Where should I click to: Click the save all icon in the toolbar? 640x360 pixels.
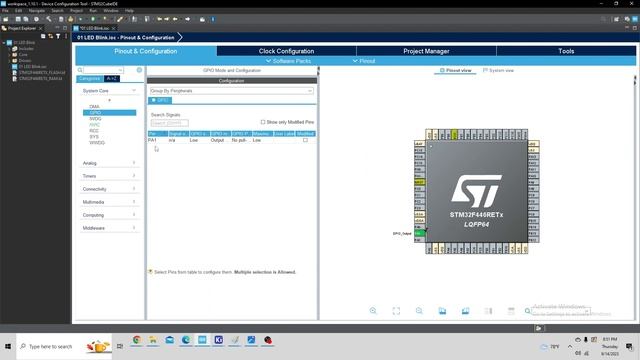[26, 19]
